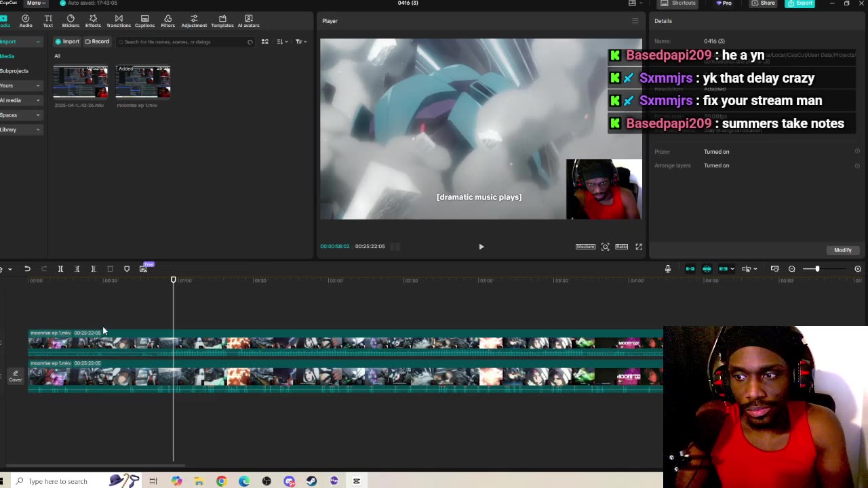Open the AI avatars panel
Screen dimensions: 868x488
[x=248, y=21]
